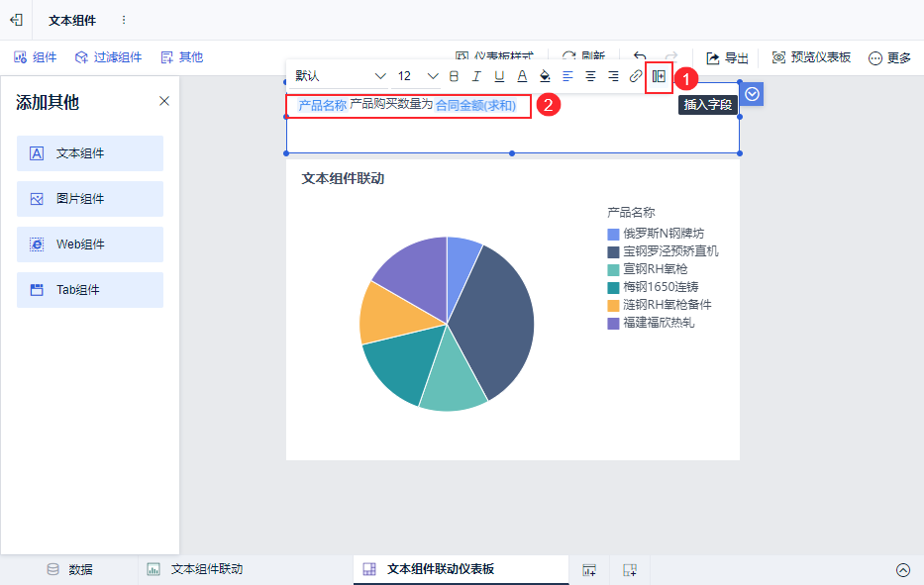The image size is (924, 585).
Task: Click the 产品名称 legend heading
Action: click(x=631, y=212)
